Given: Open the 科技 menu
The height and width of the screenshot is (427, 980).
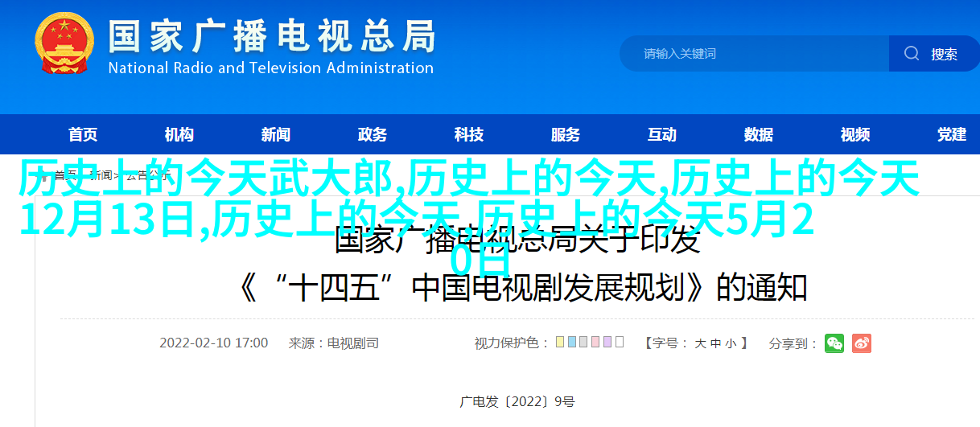Looking at the screenshot, I should (468, 134).
